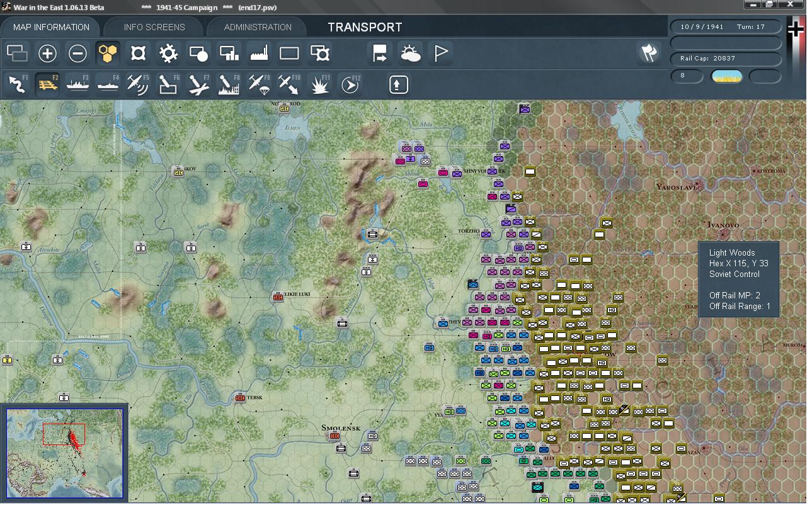This screenshot has width=812, height=508.
Task: Click the Yaroslavl city label
Action: pyautogui.click(x=677, y=187)
